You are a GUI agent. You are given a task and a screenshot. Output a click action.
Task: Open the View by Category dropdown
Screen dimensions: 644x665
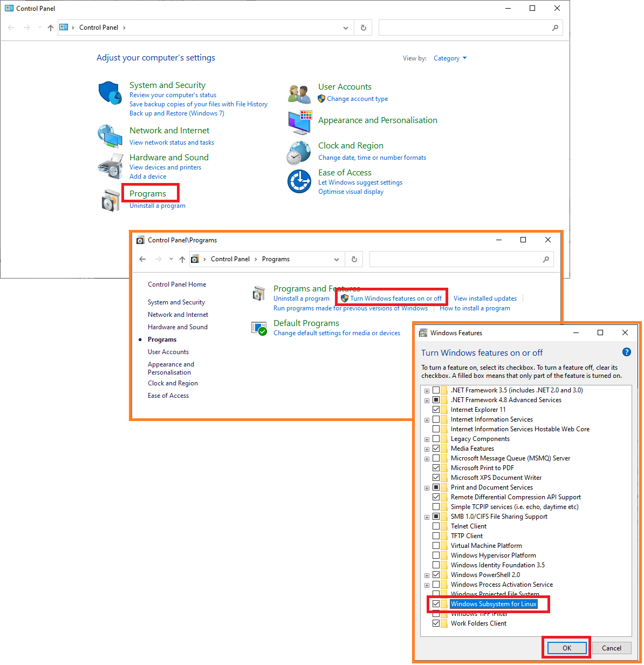(x=450, y=58)
